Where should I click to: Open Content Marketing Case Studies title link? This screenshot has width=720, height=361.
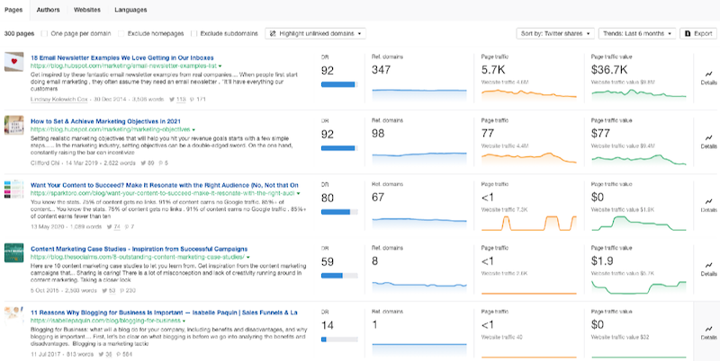coord(139,249)
